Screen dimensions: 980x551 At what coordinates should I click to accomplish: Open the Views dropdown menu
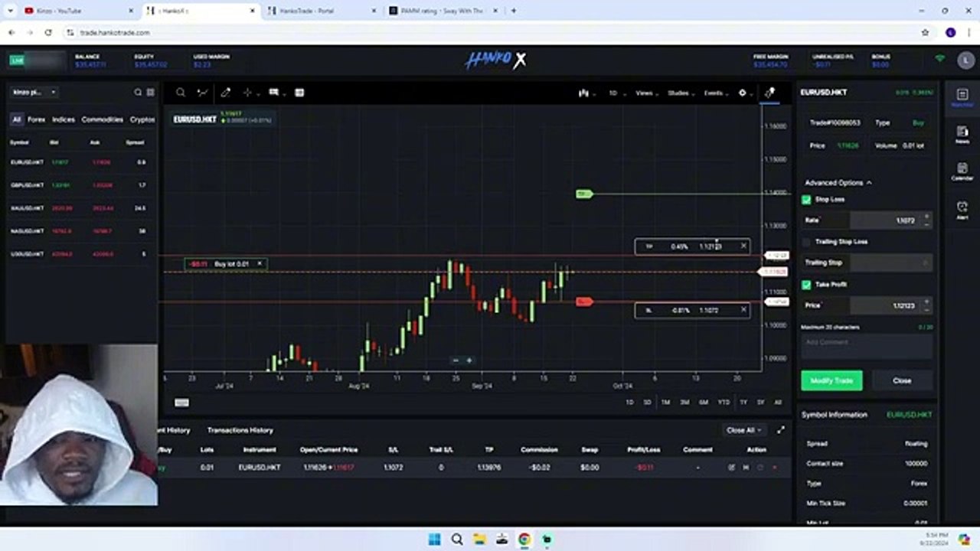pyautogui.click(x=646, y=93)
